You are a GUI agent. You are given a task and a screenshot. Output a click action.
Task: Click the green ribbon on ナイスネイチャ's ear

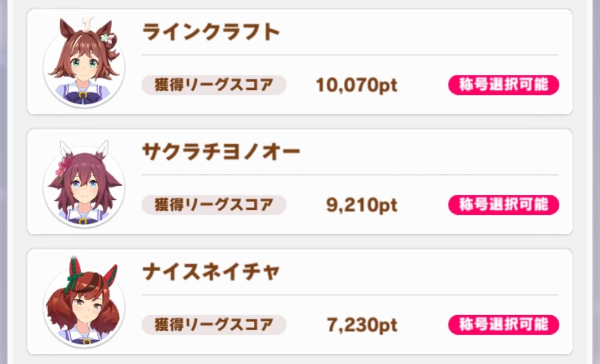point(73,279)
